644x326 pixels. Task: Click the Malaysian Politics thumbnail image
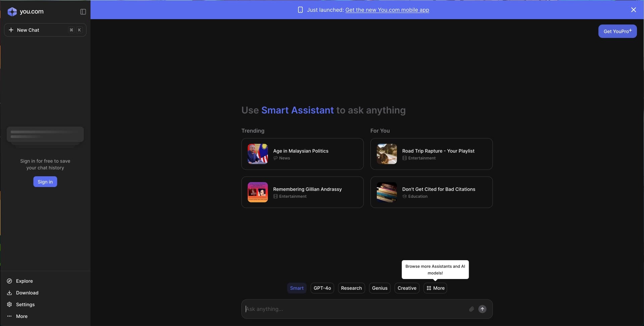[x=257, y=154]
